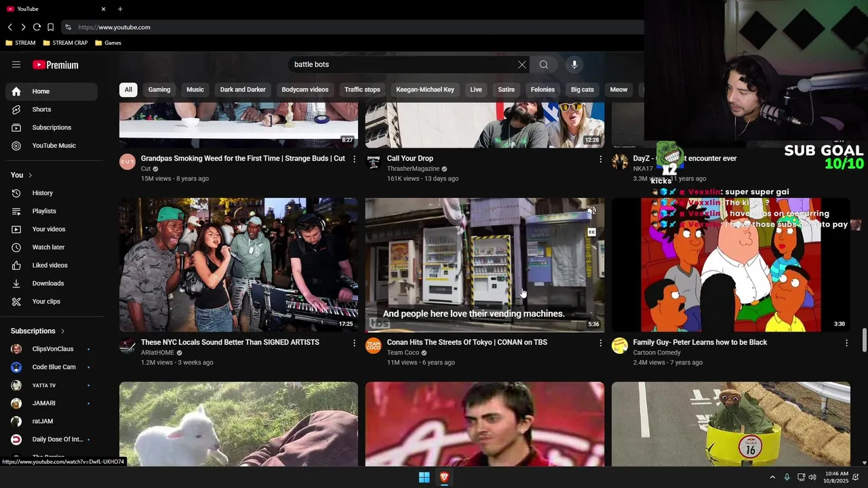Open options for the NYC Locals video

coord(354,343)
